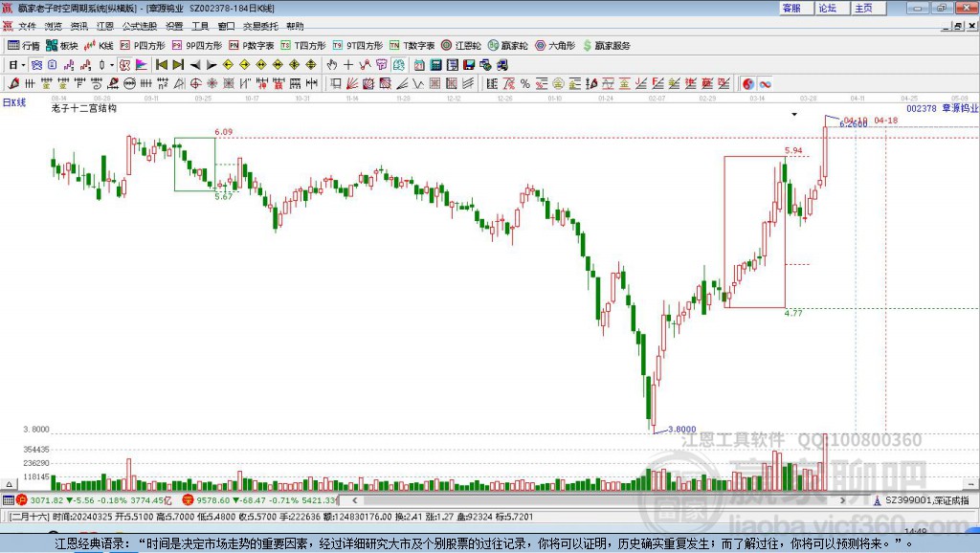Image resolution: width=980 pixels, height=553 pixels.
Task: Click the 5.67 price label
Action: (x=223, y=197)
